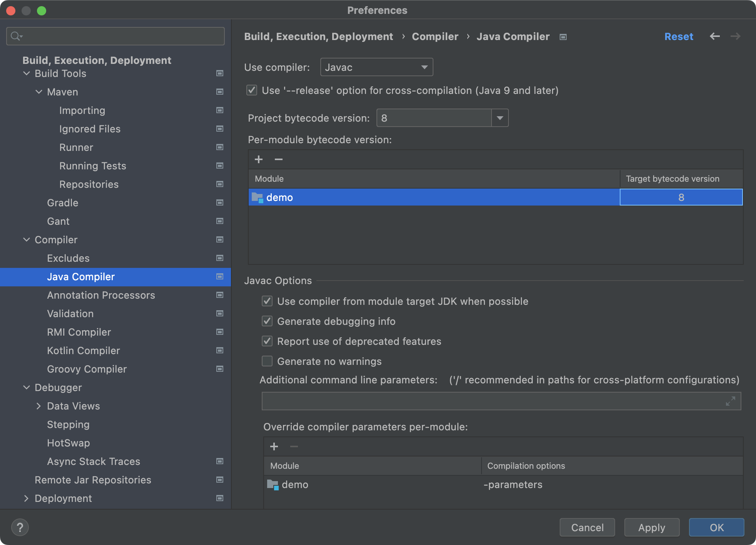
Task: Click the remove module icon in per-module bytecode
Action: [x=278, y=159]
